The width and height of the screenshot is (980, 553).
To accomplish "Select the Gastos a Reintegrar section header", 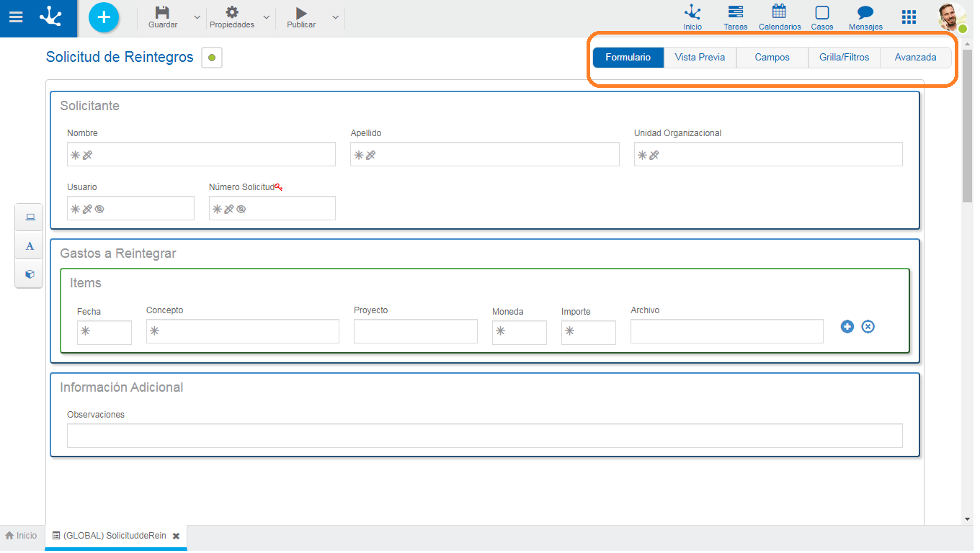I will (x=118, y=253).
